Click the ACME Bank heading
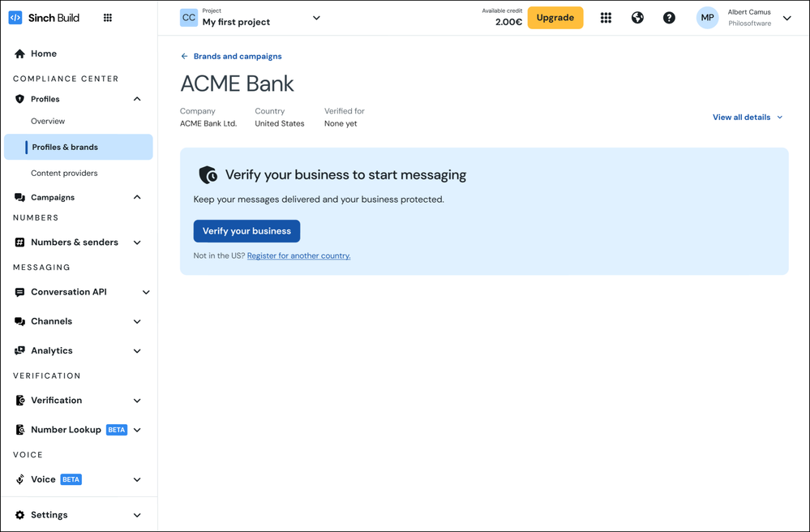The height and width of the screenshot is (532, 810). click(x=237, y=84)
